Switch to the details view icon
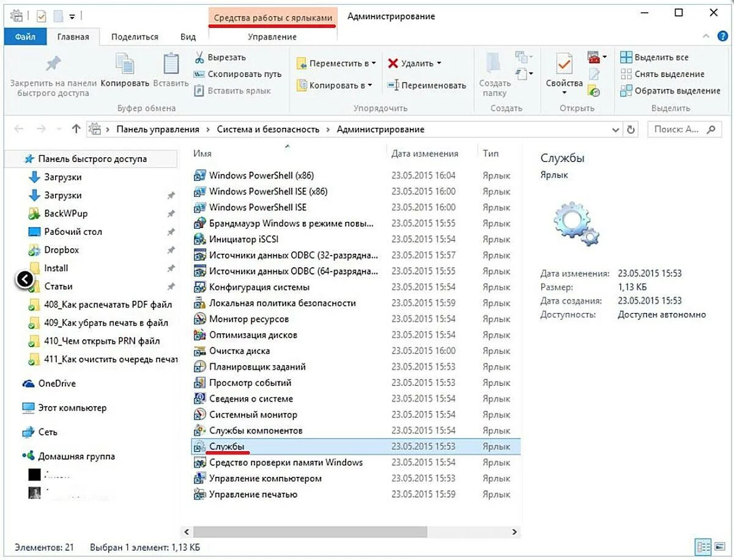 coord(703,547)
